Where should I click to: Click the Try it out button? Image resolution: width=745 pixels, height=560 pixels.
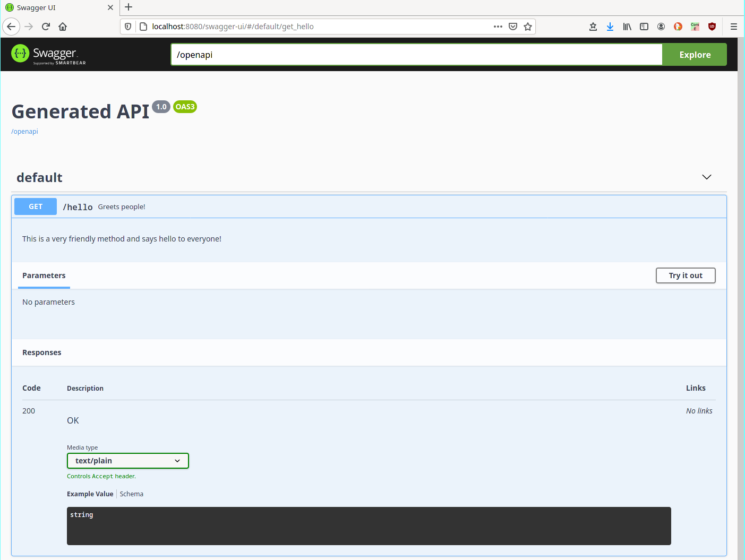coord(685,275)
